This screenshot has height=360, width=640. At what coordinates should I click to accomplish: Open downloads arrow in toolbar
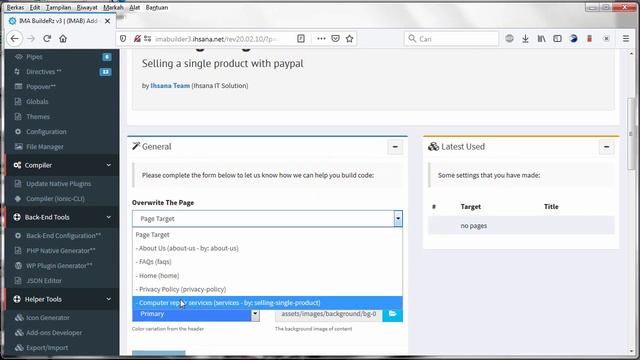(x=525, y=39)
